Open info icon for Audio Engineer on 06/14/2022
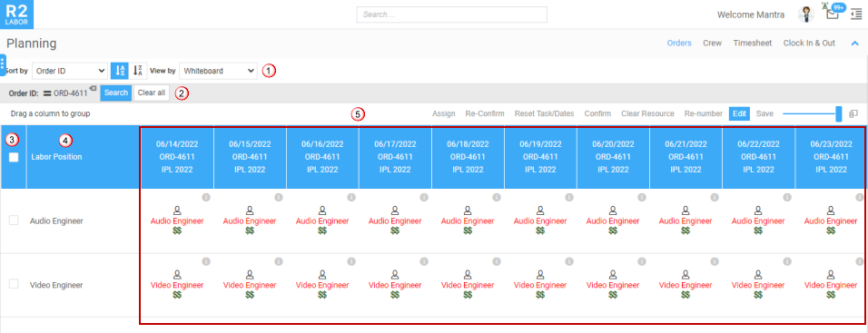The height and width of the screenshot is (333, 868). point(206,197)
